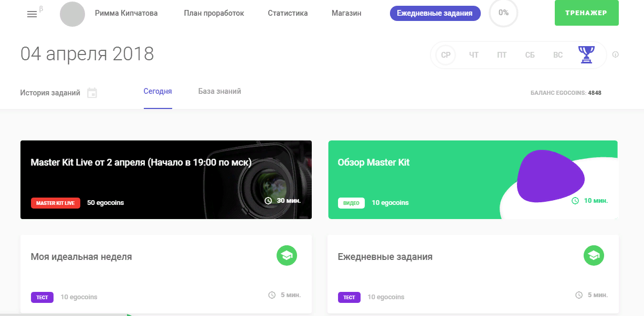Open the Моя идеальная неделя test card
Viewport: 644px width, 316px height.
(x=166, y=274)
